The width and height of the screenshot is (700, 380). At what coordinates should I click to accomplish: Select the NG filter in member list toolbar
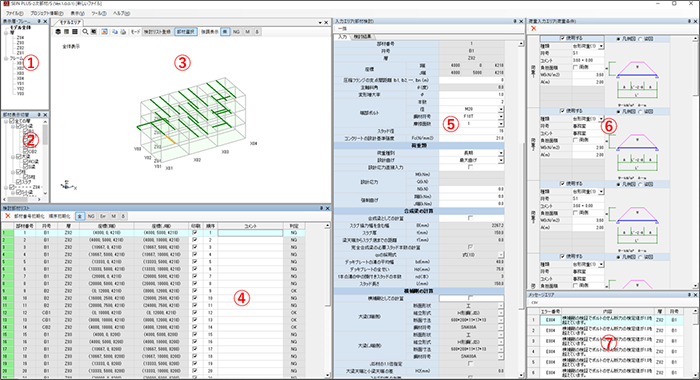click(91, 216)
